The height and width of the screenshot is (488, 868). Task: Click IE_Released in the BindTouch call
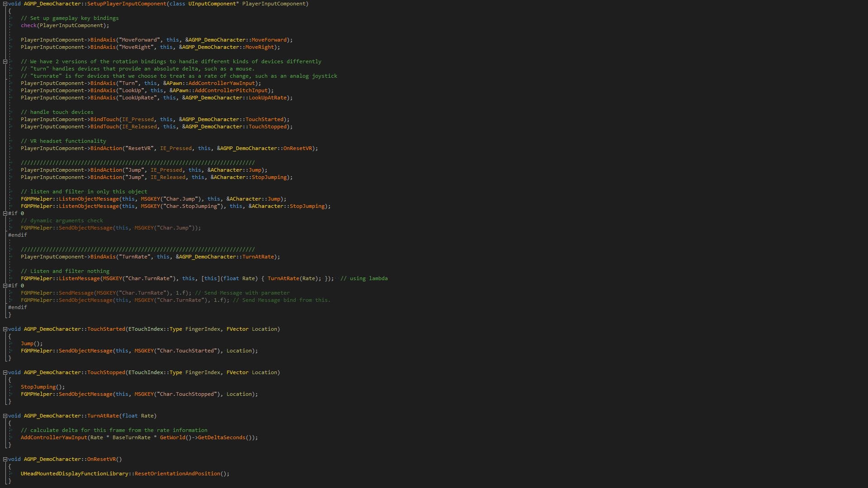[141, 127]
